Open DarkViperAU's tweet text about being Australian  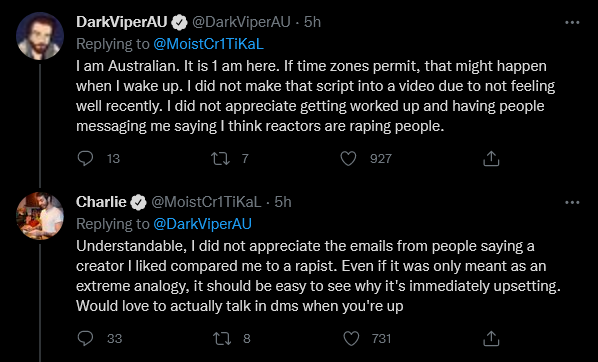tap(315, 96)
